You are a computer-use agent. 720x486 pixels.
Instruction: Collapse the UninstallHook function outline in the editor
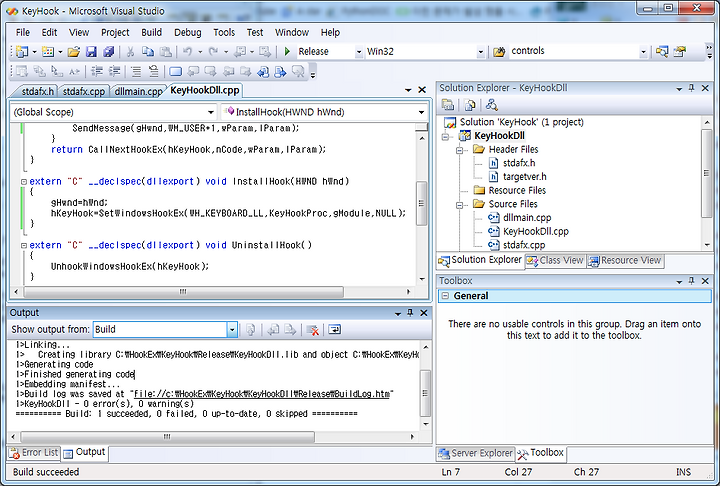coord(24,245)
